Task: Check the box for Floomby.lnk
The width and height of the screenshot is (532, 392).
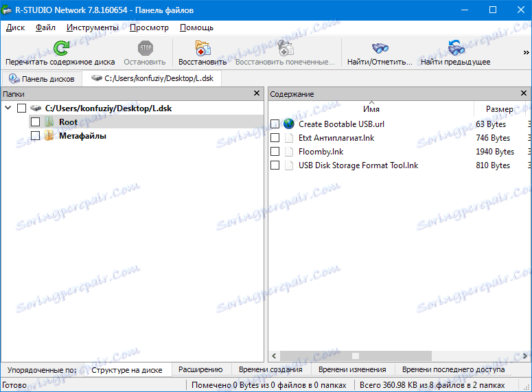Action: click(275, 151)
